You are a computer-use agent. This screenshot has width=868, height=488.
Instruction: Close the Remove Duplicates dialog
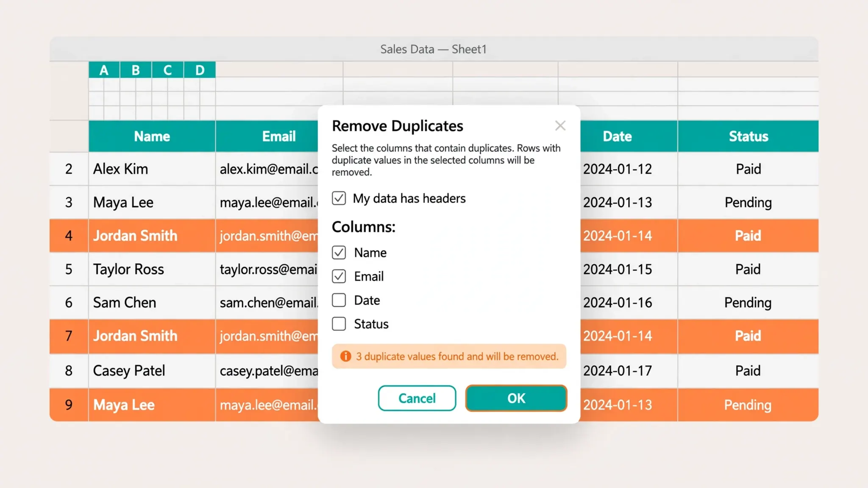tap(560, 125)
